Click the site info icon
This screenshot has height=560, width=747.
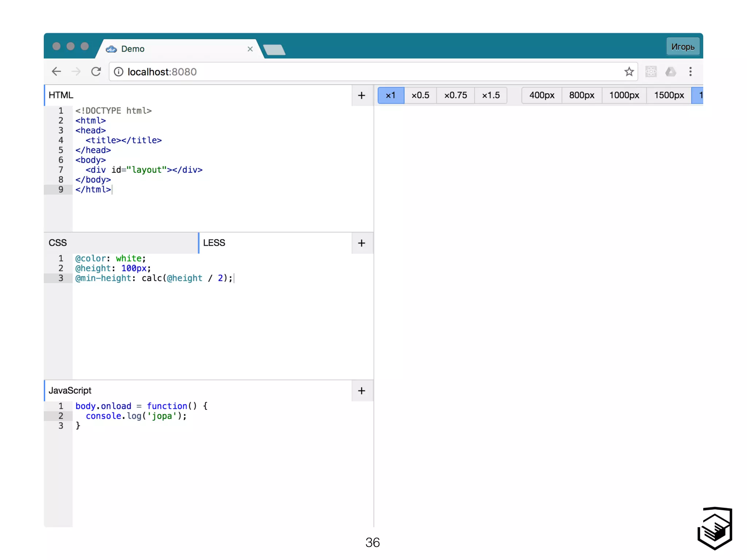point(119,72)
